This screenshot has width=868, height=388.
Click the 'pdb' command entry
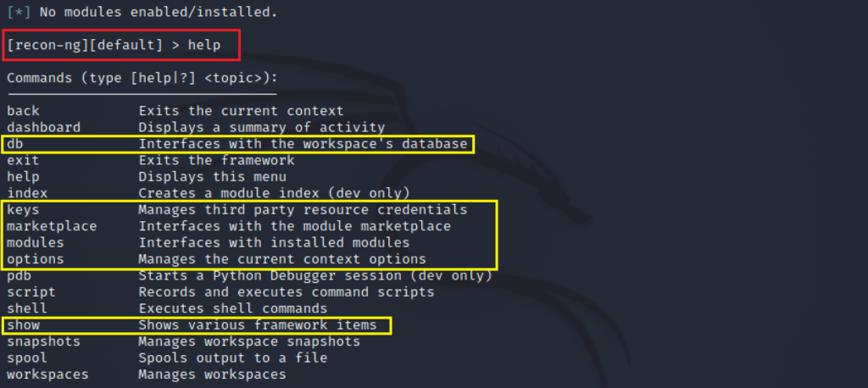coord(19,275)
